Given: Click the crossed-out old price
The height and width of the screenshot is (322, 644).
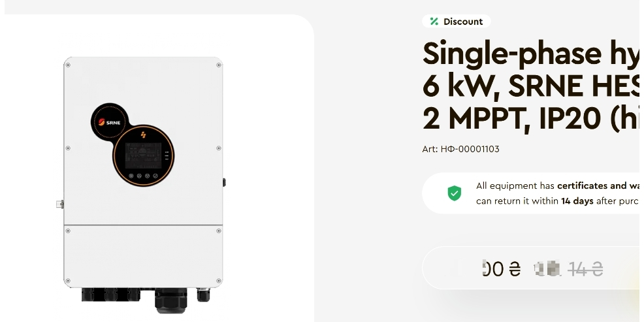Looking at the screenshot, I should click(x=569, y=270).
